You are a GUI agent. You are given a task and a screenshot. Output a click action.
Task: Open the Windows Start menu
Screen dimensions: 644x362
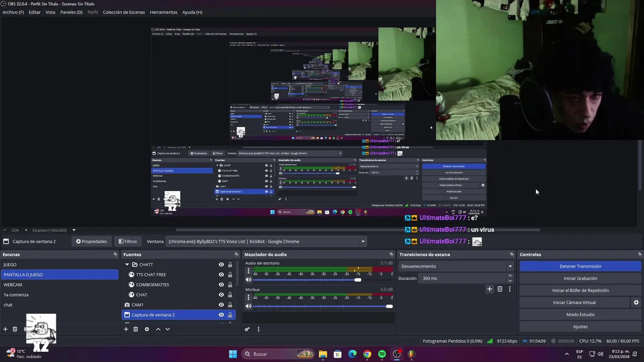point(233,354)
